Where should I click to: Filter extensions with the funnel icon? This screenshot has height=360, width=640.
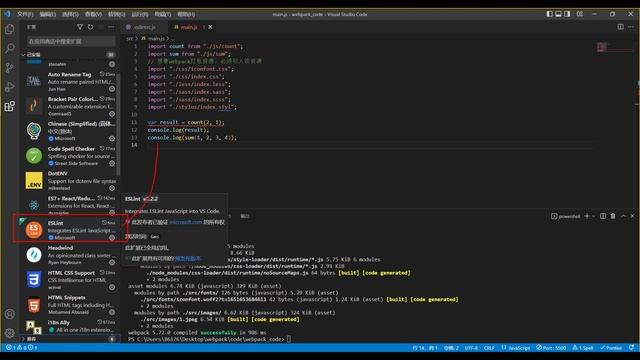80,27
